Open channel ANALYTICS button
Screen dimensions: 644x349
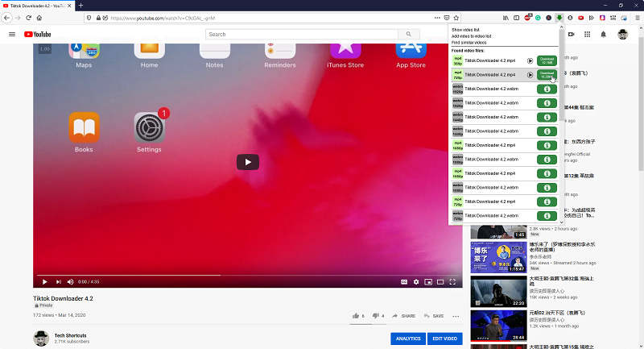(x=408, y=339)
